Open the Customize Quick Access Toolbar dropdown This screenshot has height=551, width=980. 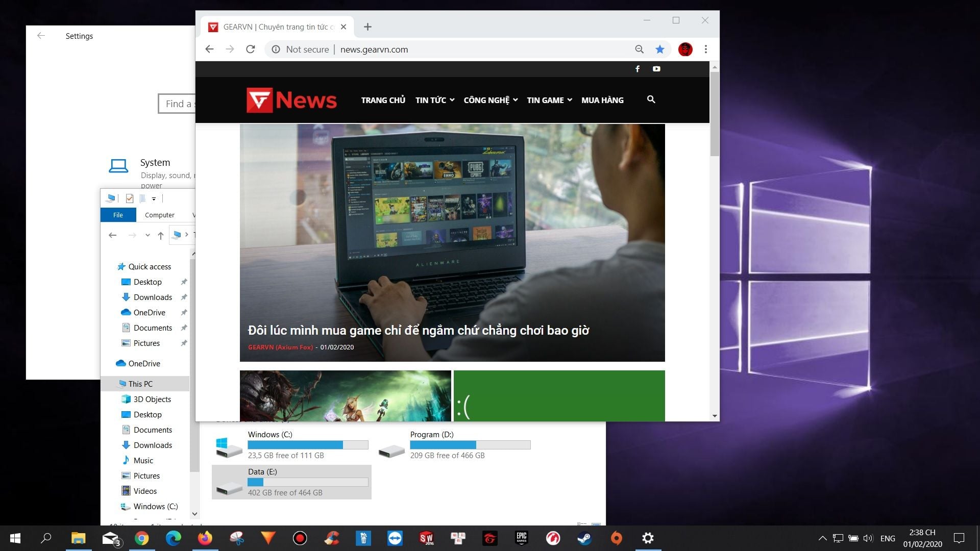tap(155, 198)
